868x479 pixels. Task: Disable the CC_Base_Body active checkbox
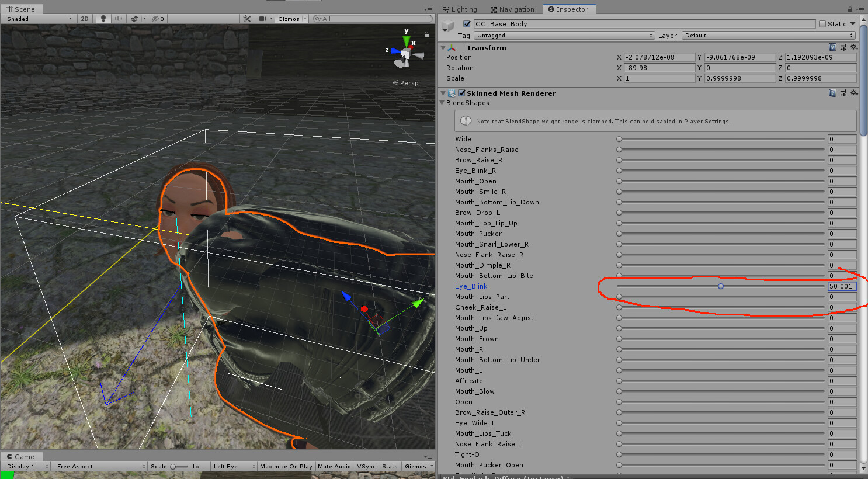click(466, 24)
